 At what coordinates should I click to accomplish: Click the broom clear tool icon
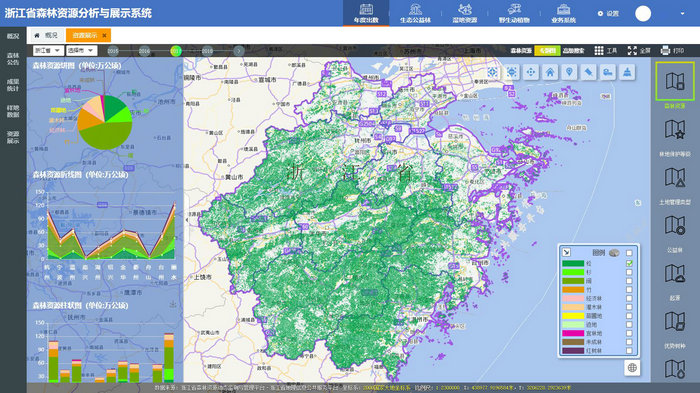pyautogui.click(x=627, y=72)
